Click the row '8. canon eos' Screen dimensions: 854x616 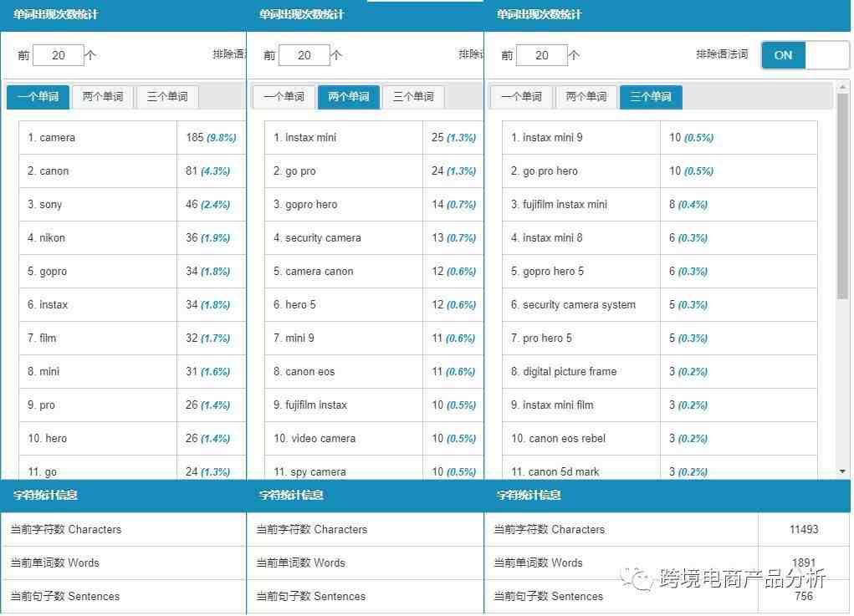[374, 372]
